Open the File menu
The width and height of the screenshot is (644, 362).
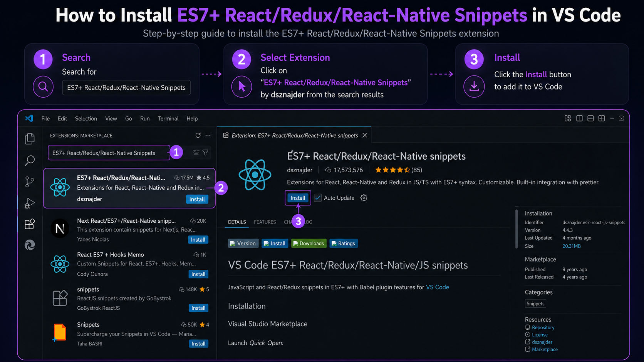tap(45, 118)
